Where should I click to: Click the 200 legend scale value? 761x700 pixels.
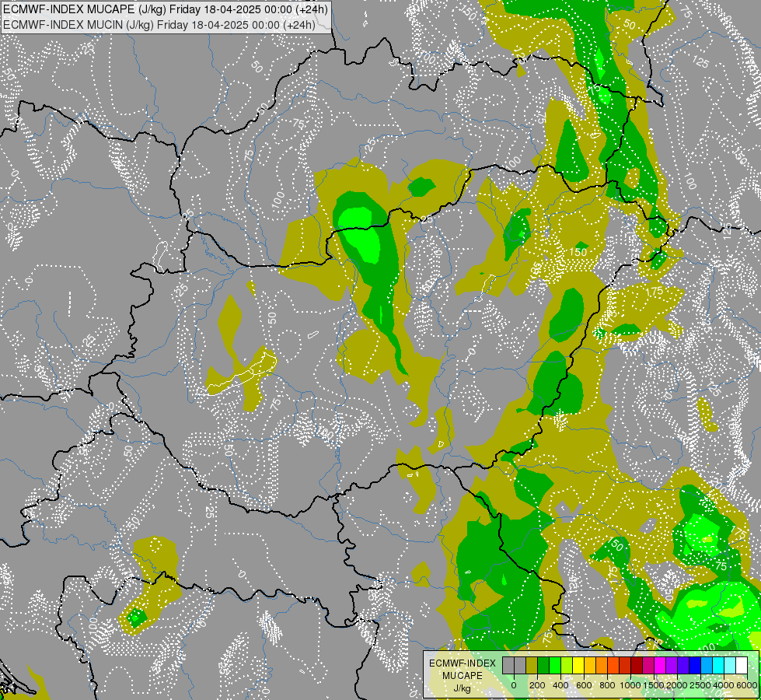(537, 685)
